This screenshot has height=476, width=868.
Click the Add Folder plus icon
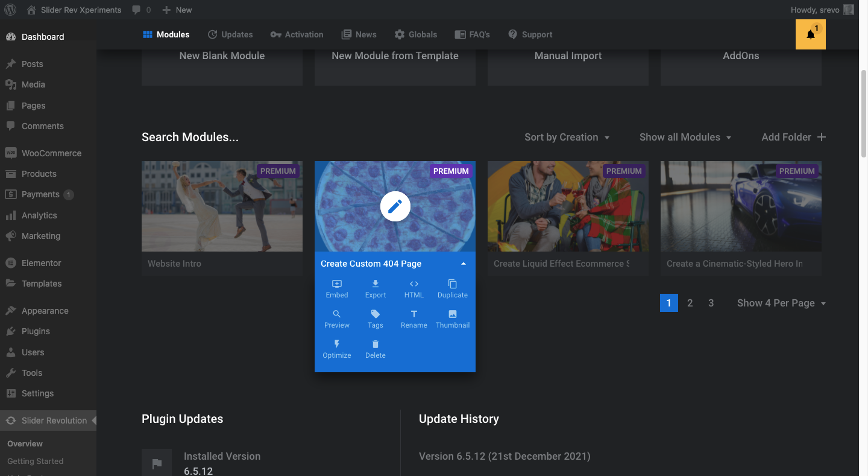click(x=821, y=137)
